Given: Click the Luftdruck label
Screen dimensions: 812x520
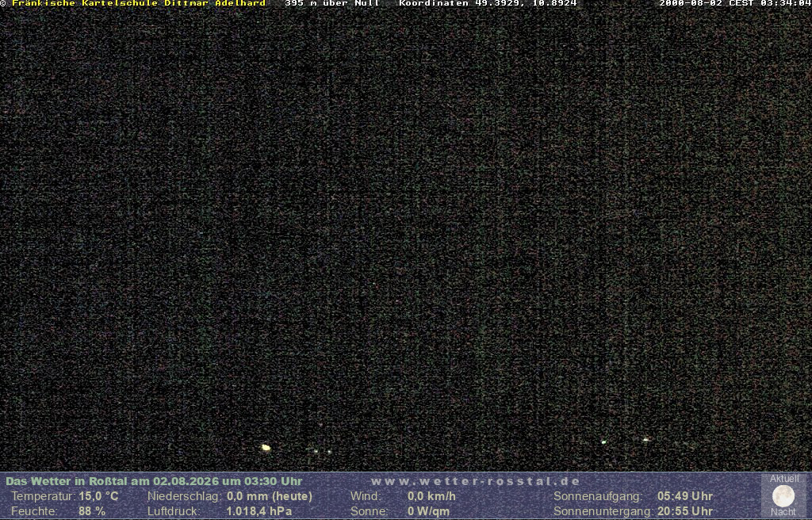Looking at the screenshot, I should tap(174, 511).
